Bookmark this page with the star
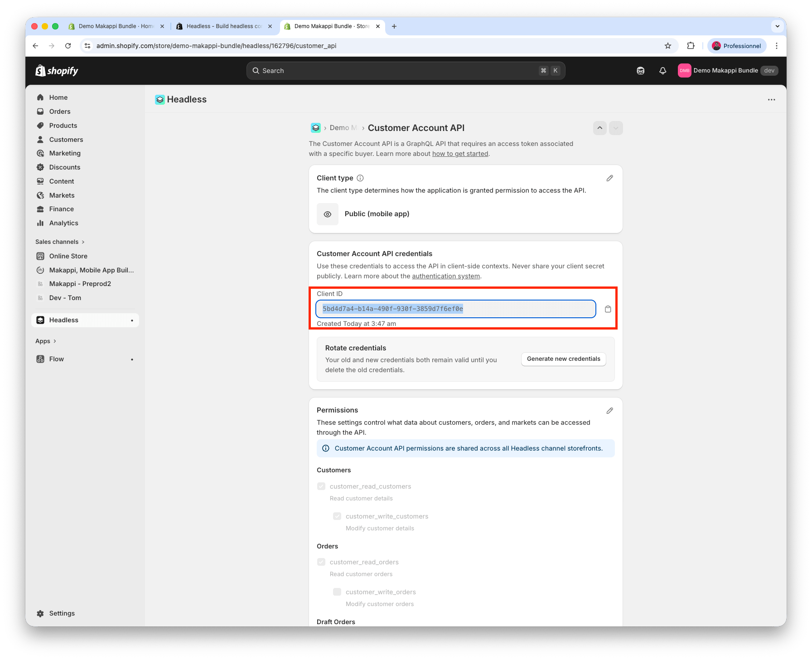Viewport: 812px width, 660px height. pyautogui.click(x=667, y=46)
